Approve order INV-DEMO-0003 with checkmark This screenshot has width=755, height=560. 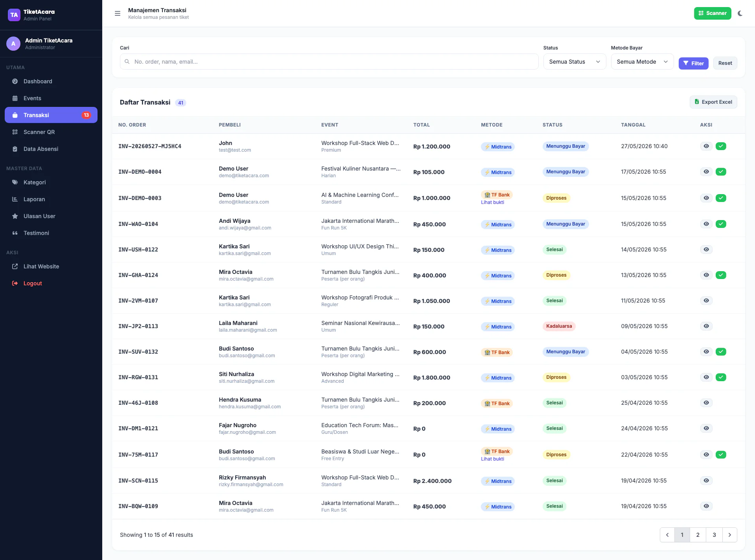(x=721, y=198)
